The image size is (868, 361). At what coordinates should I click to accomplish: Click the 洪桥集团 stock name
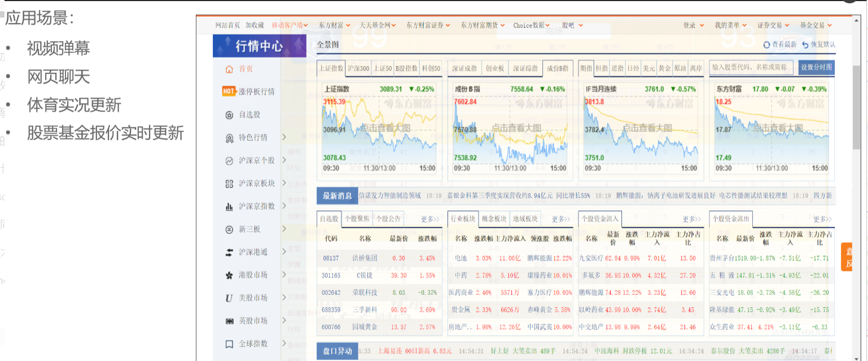pyautogui.click(x=365, y=258)
